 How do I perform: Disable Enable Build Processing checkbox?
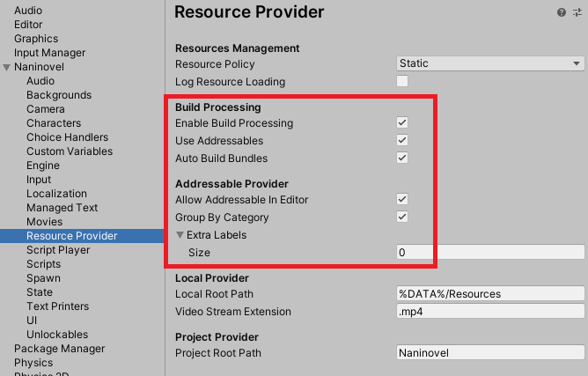coord(402,123)
